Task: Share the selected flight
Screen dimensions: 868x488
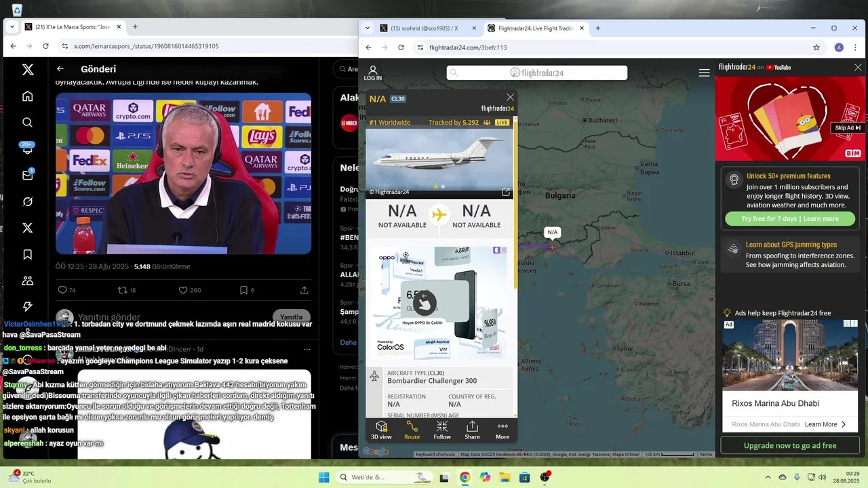Action: click(472, 430)
